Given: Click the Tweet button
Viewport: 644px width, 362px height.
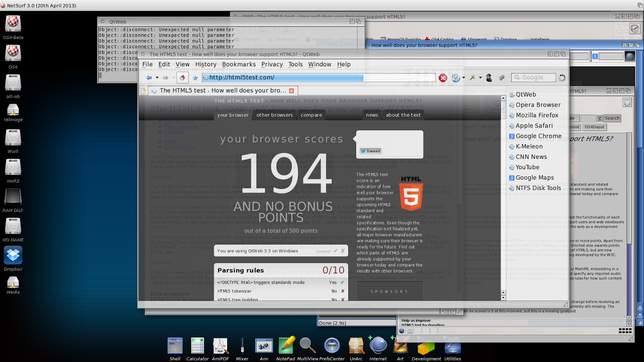Looking at the screenshot, I should point(371,151).
